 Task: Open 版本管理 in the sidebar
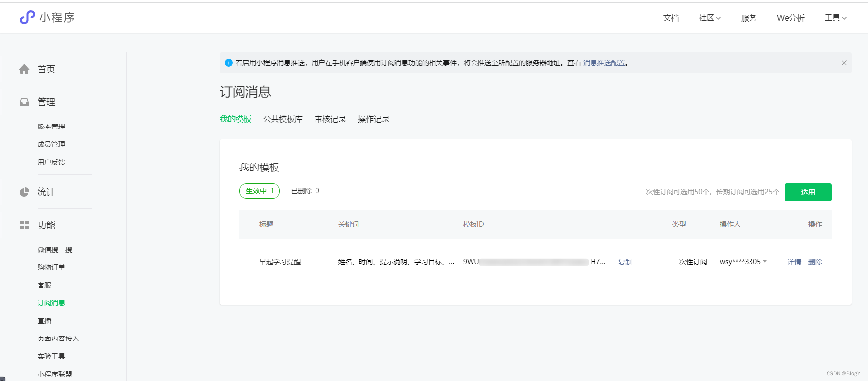pos(51,127)
